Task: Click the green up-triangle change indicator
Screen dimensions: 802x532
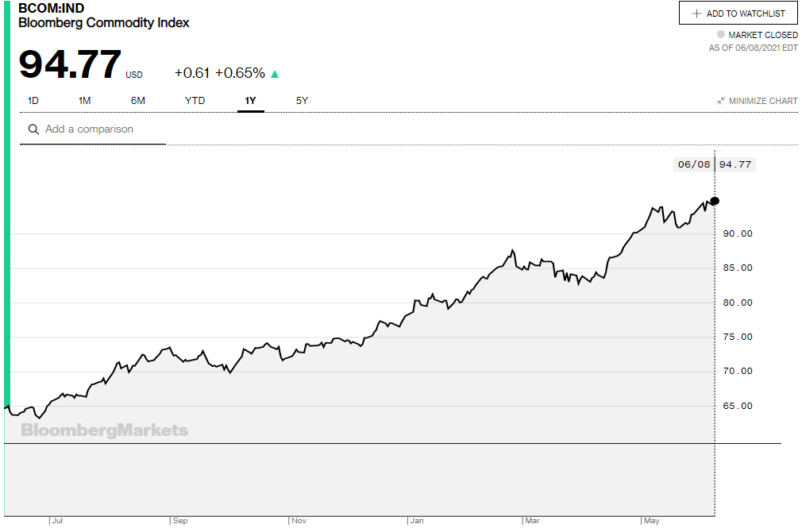Action: click(x=275, y=74)
